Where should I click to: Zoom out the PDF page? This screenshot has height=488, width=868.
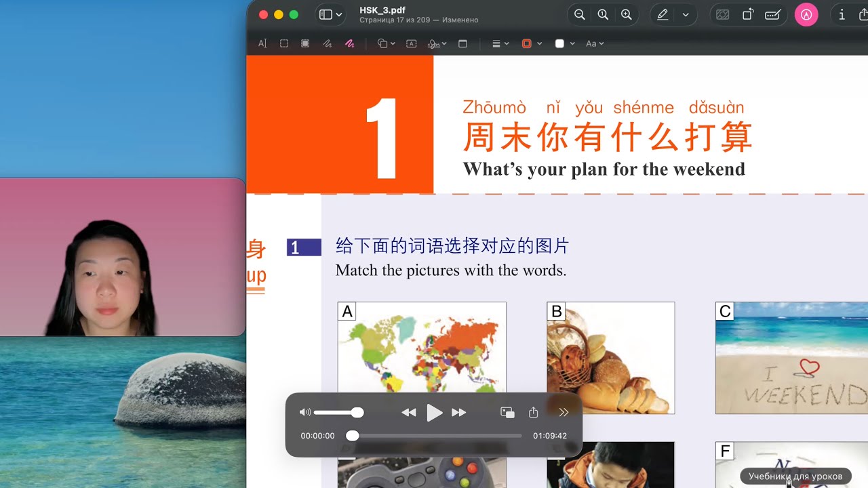coord(580,14)
